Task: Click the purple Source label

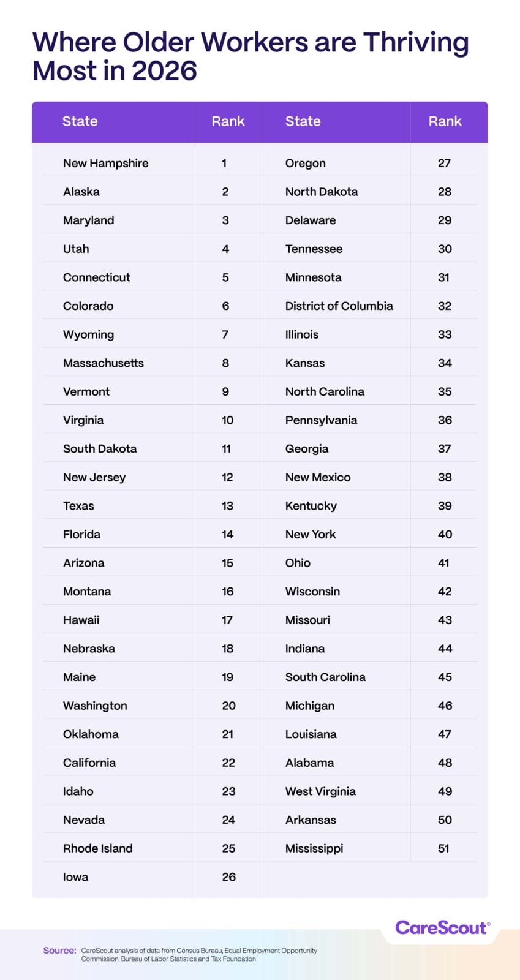Action: click(x=59, y=951)
